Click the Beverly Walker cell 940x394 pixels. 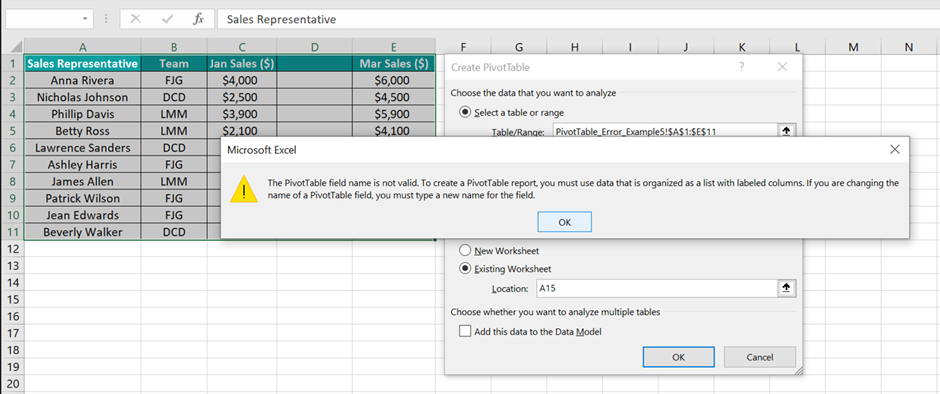coord(83,231)
